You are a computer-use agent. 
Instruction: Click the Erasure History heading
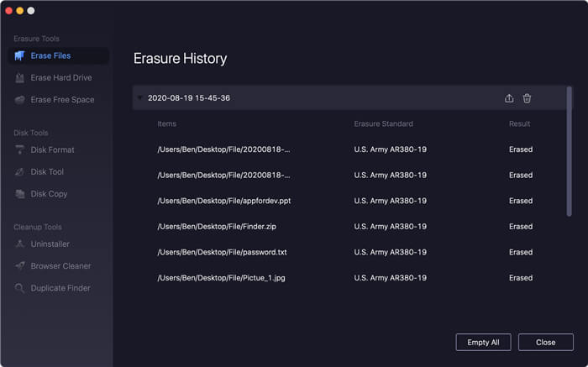[x=180, y=59]
